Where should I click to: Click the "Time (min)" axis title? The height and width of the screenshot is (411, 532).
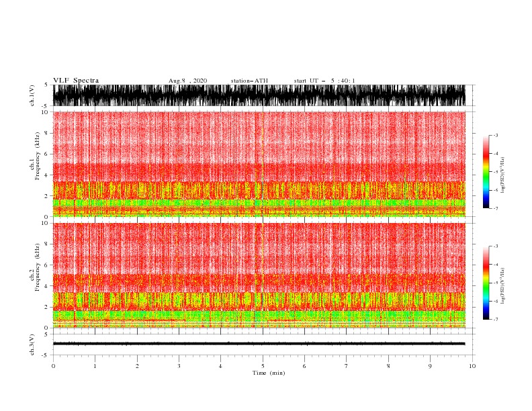[269, 373]
